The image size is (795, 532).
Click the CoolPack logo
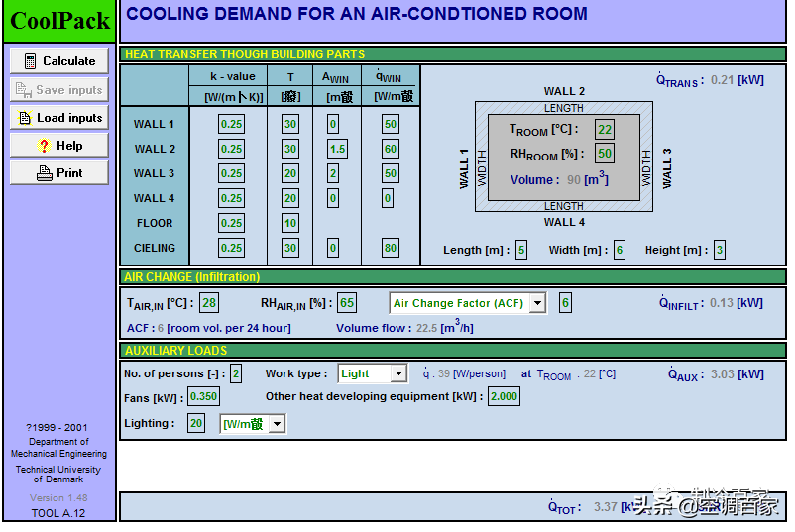coord(59,21)
